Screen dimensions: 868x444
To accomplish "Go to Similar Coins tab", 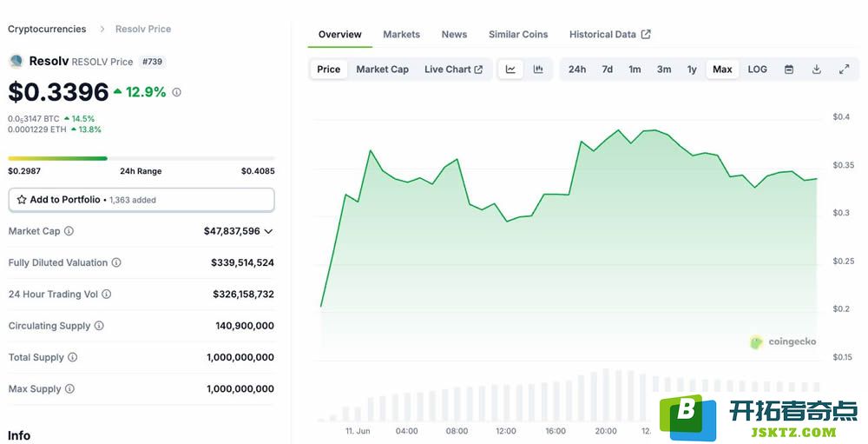I will (x=518, y=35).
